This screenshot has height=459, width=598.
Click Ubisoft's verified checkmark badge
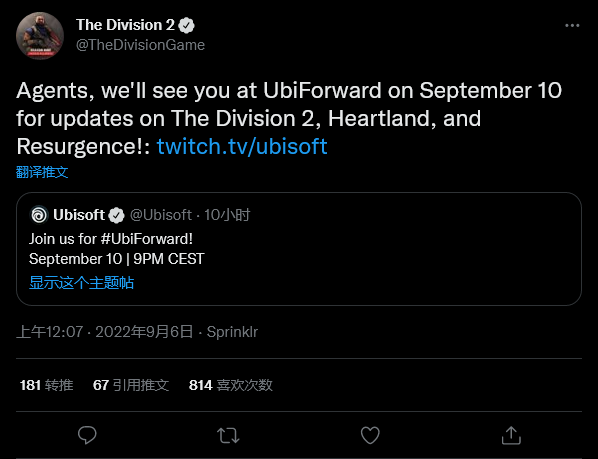coord(116,215)
